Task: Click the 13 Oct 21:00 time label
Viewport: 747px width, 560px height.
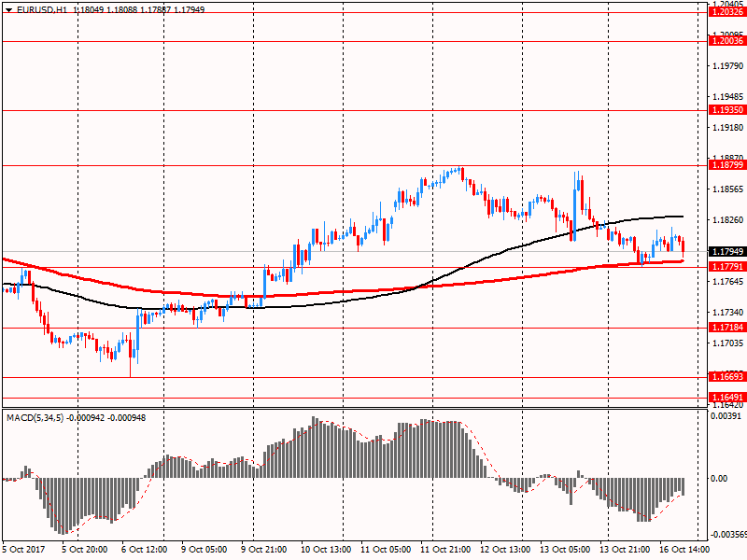Action: coord(625,549)
